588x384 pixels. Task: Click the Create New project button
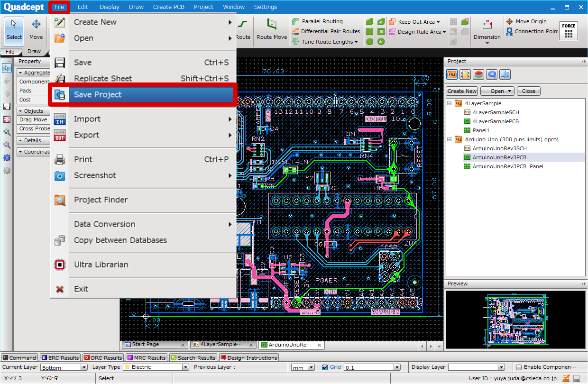(462, 91)
